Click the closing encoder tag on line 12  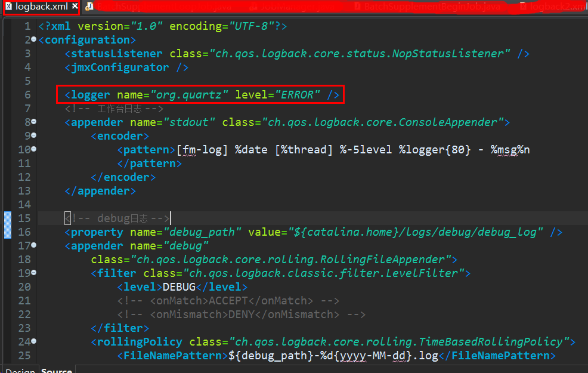pos(123,177)
